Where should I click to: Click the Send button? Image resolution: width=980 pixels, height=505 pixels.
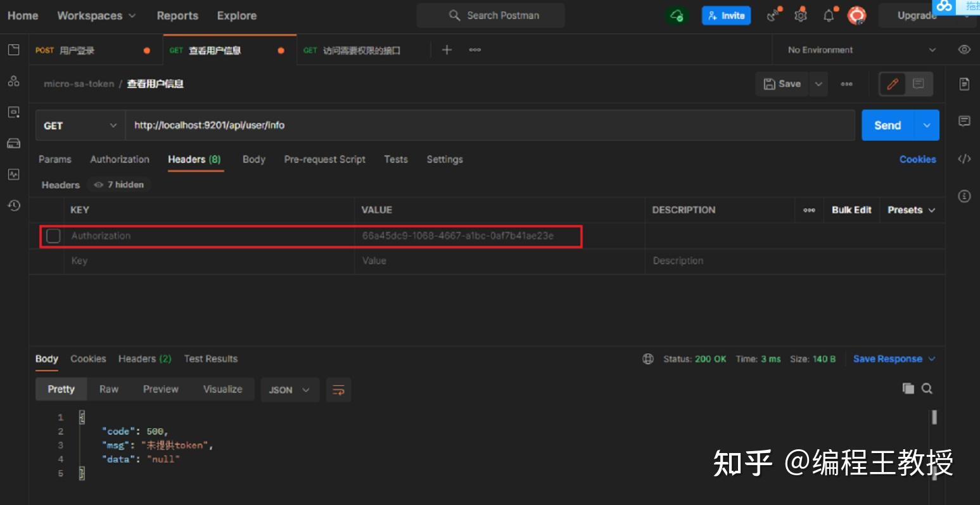pos(888,125)
